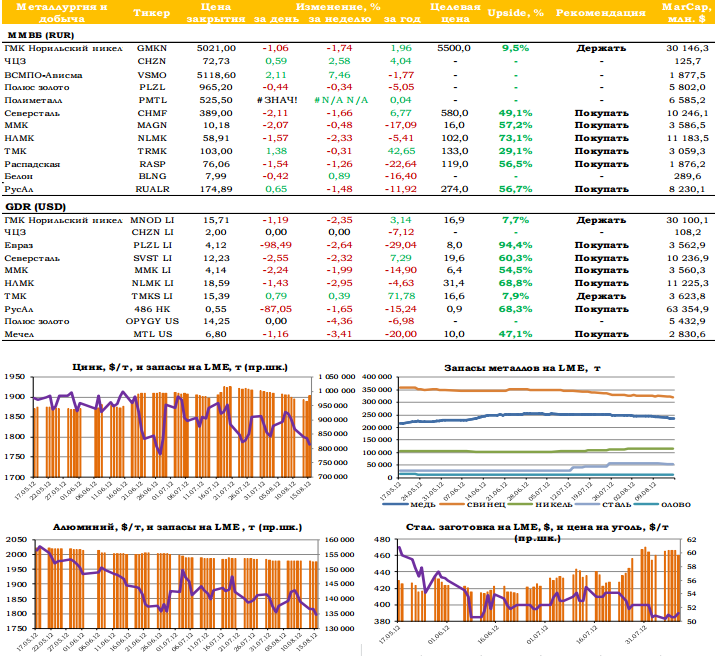Click the Покупать recommendation in RUALR row
Image resolution: width=715 pixels, height=656 pixels.
601,189
